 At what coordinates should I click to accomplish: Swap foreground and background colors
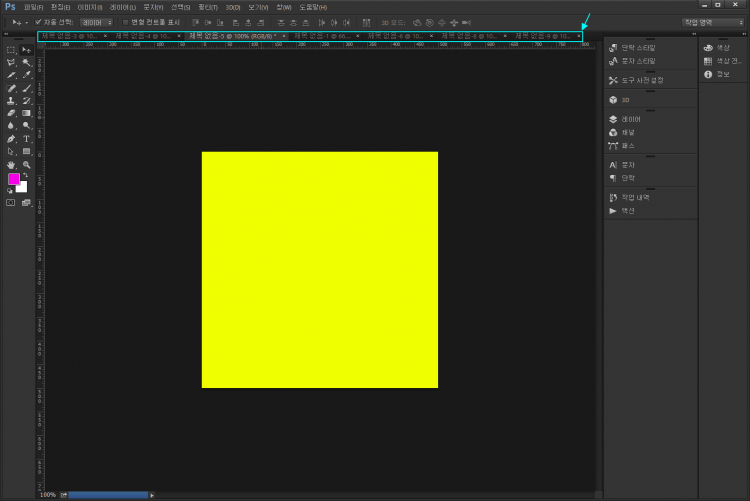(26, 175)
